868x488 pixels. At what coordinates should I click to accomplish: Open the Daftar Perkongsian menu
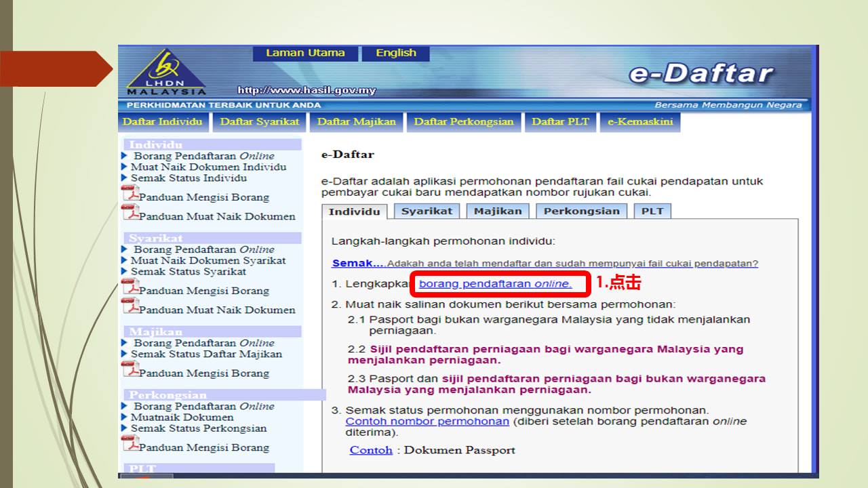tap(464, 123)
